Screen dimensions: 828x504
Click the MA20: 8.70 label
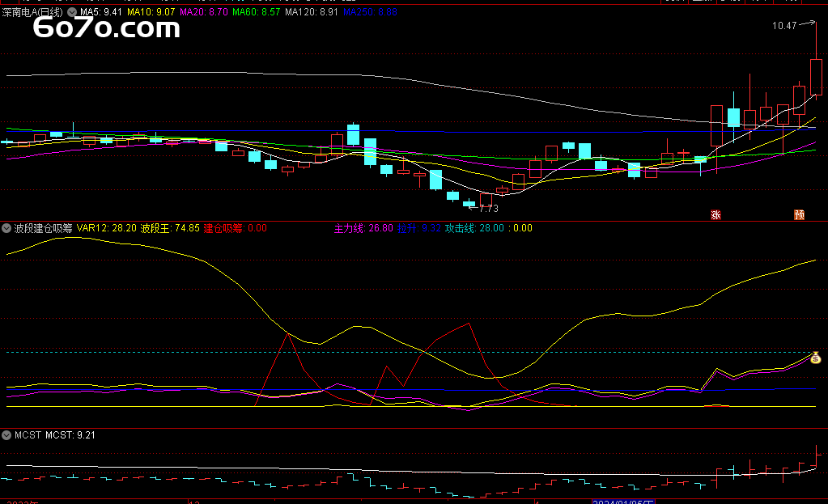204,12
